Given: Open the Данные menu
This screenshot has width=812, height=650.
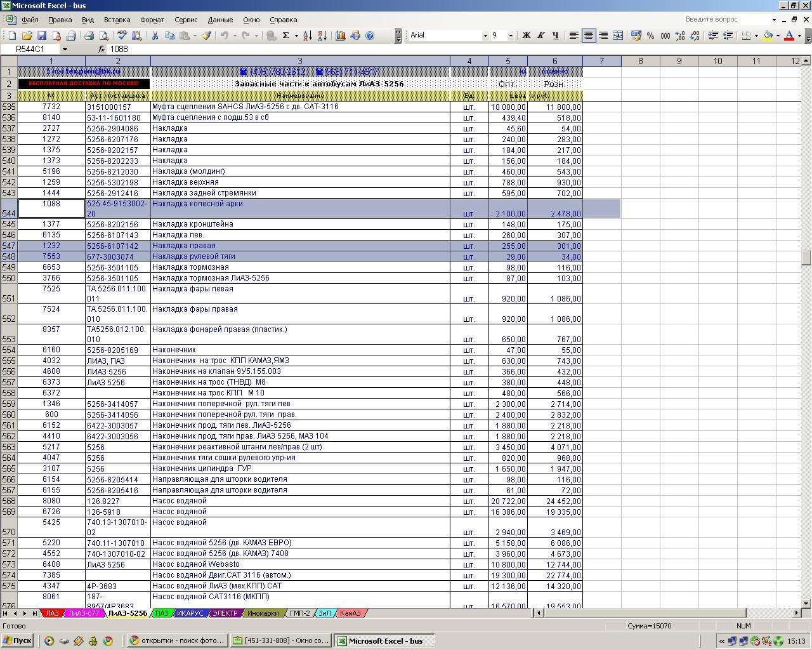Looking at the screenshot, I should pyautogui.click(x=220, y=20).
